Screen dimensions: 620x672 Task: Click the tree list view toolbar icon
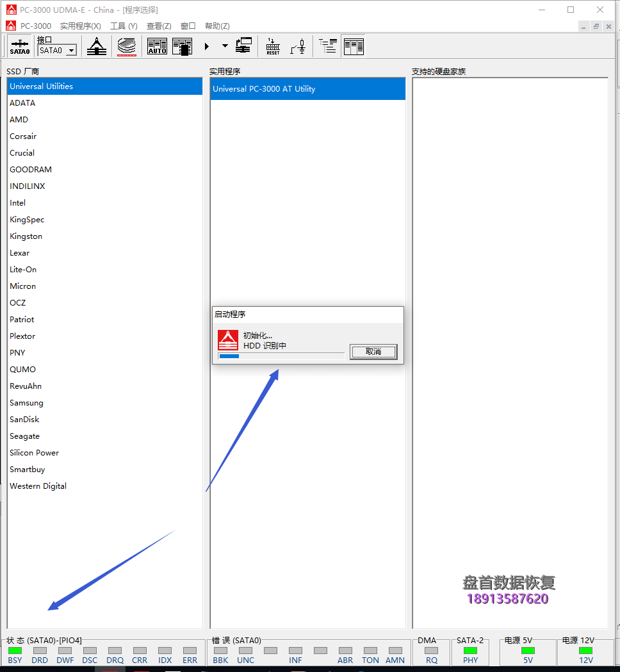tap(328, 46)
